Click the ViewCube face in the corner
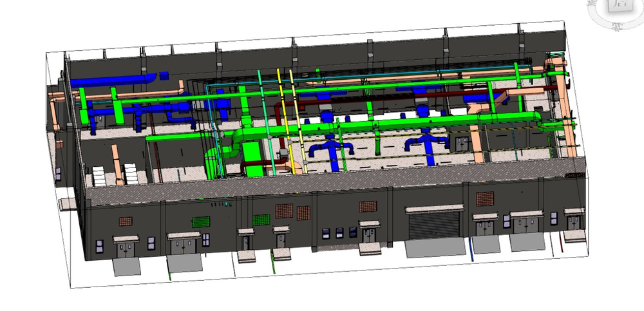 tap(621, 4)
